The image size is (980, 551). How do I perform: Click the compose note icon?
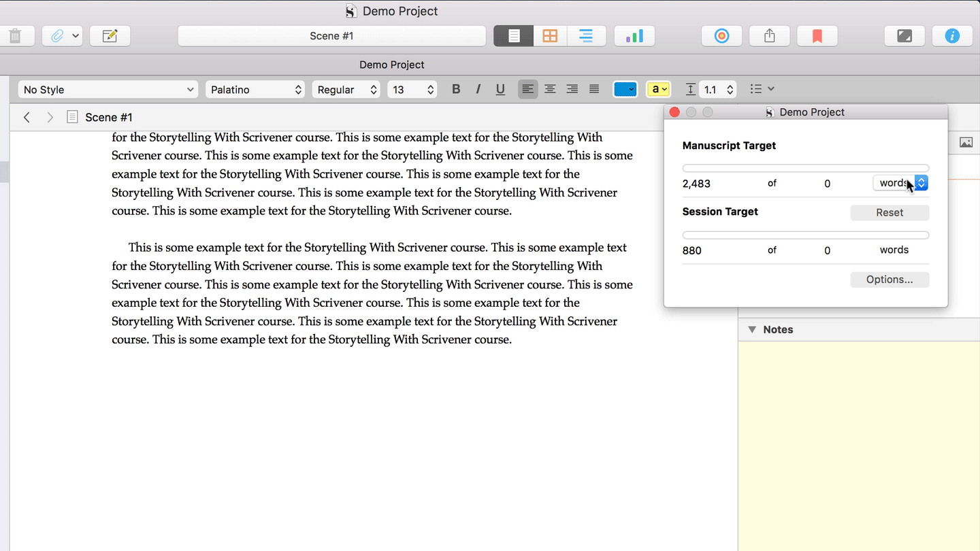[110, 36]
